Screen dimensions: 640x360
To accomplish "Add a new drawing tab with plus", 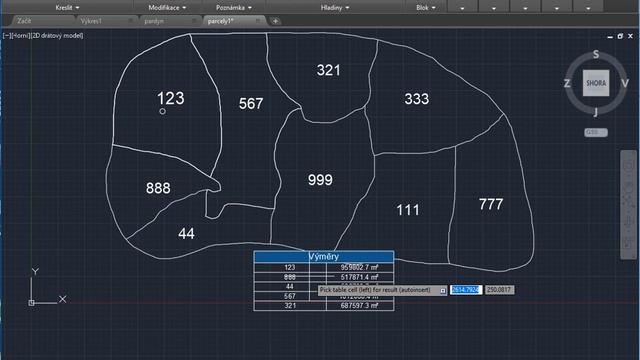I will pos(276,21).
